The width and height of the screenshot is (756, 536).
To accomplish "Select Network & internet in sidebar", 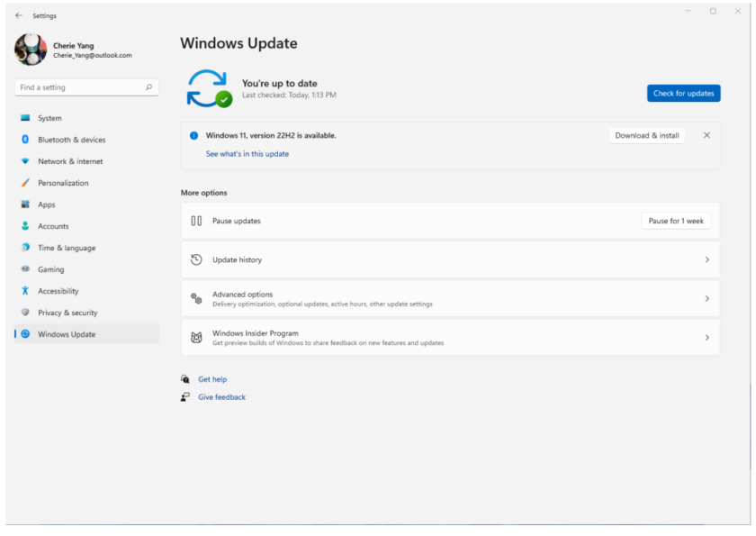I will point(86,161).
